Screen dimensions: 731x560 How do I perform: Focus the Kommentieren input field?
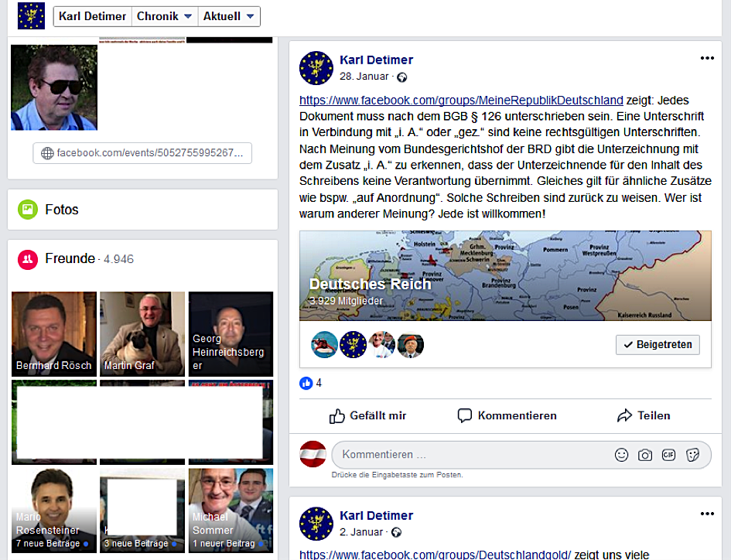pos(521,455)
